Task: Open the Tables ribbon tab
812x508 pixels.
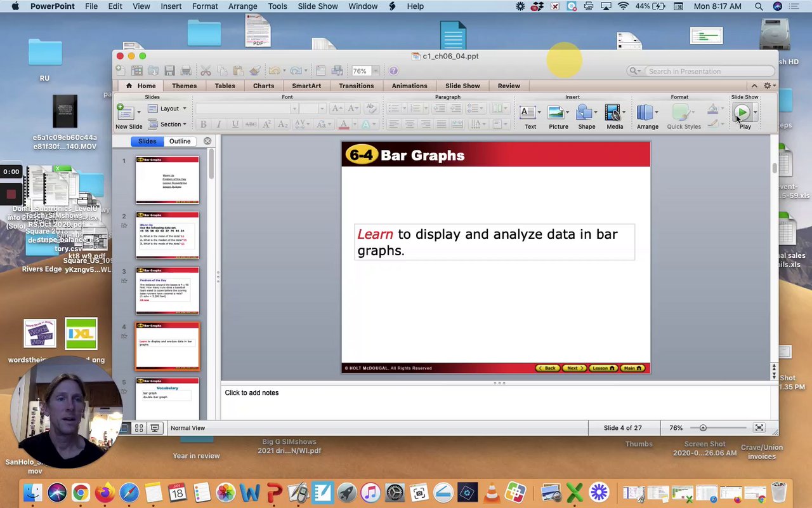Action: (x=225, y=86)
